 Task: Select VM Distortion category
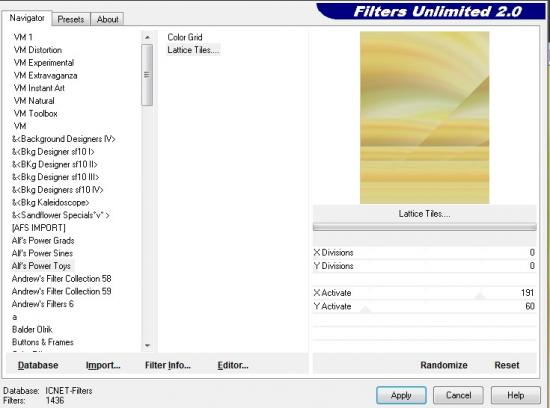click(x=38, y=50)
